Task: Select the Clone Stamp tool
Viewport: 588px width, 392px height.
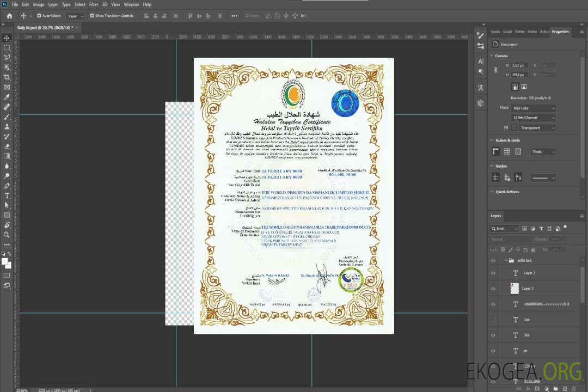Action: coord(7,127)
